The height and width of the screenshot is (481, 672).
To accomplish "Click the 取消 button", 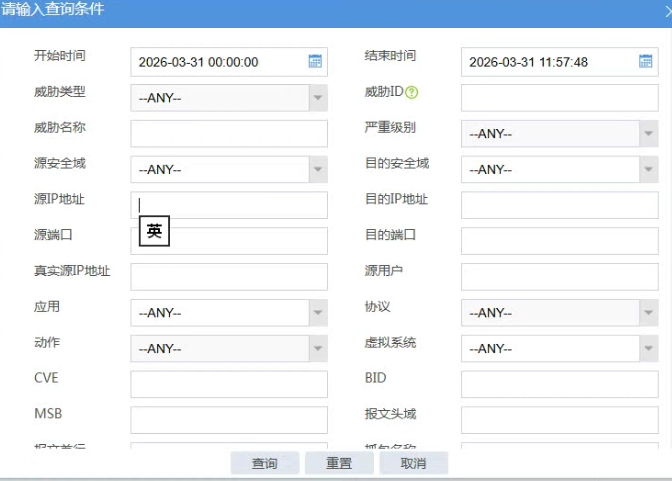I will click(x=413, y=464).
